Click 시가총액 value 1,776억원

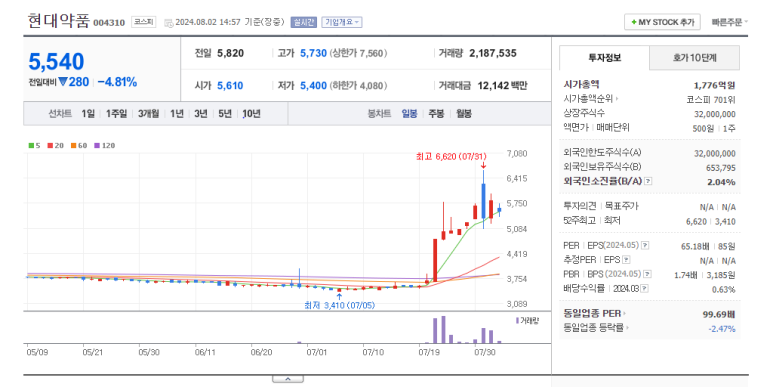[x=714, y=85]
